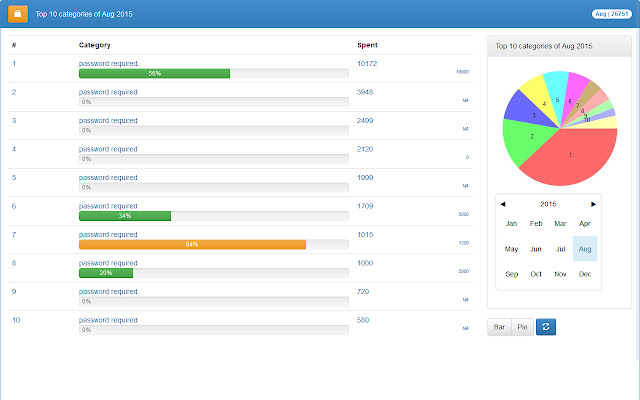Click the spent amount 3945
This screenshot has width=640, height=400.
coord(365,92)
